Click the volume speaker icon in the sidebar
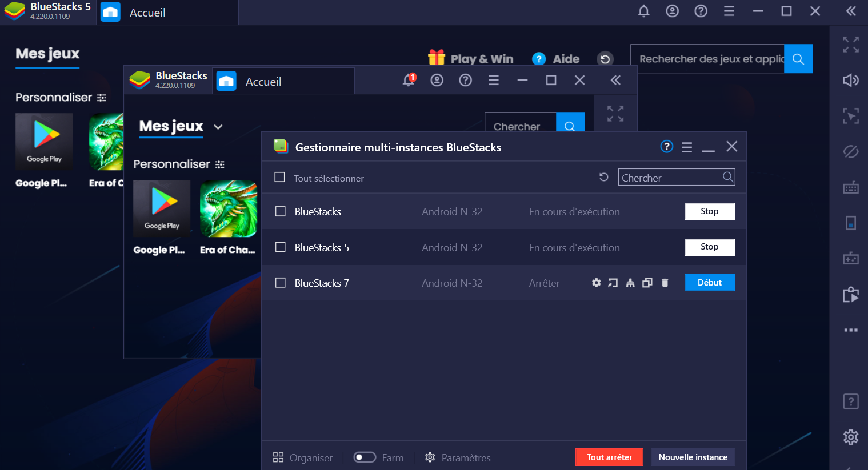The height and width of the screenshot is (470, 868). coord(851,80)
